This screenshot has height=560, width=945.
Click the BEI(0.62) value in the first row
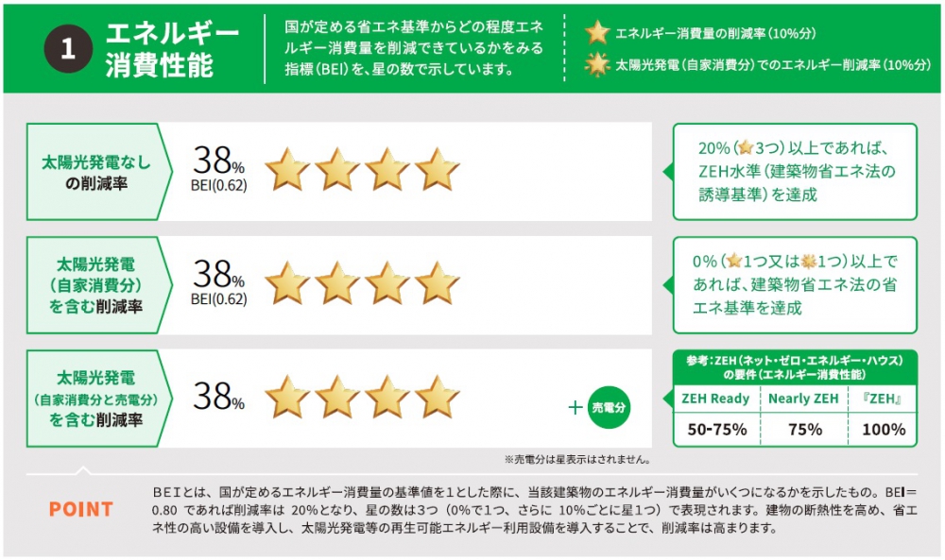[x=219, y=185]
